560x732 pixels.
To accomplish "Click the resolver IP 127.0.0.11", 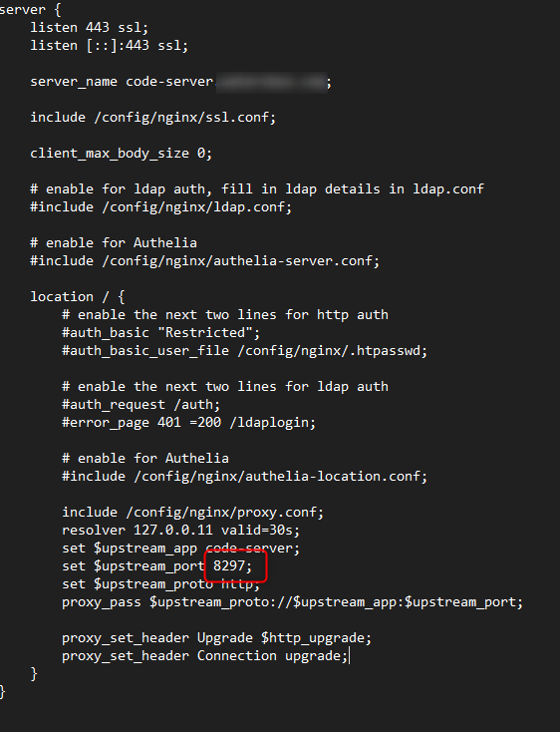I will coord(173,530).
